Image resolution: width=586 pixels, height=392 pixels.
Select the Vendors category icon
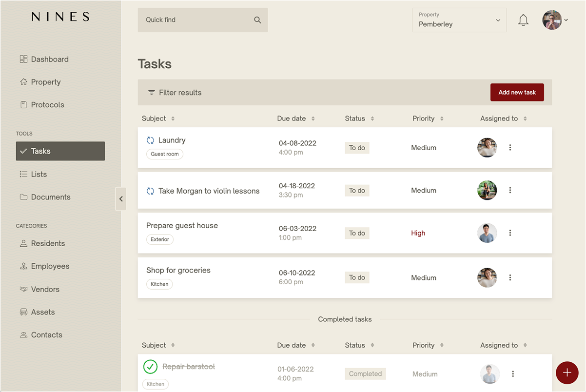pos(23,289)
